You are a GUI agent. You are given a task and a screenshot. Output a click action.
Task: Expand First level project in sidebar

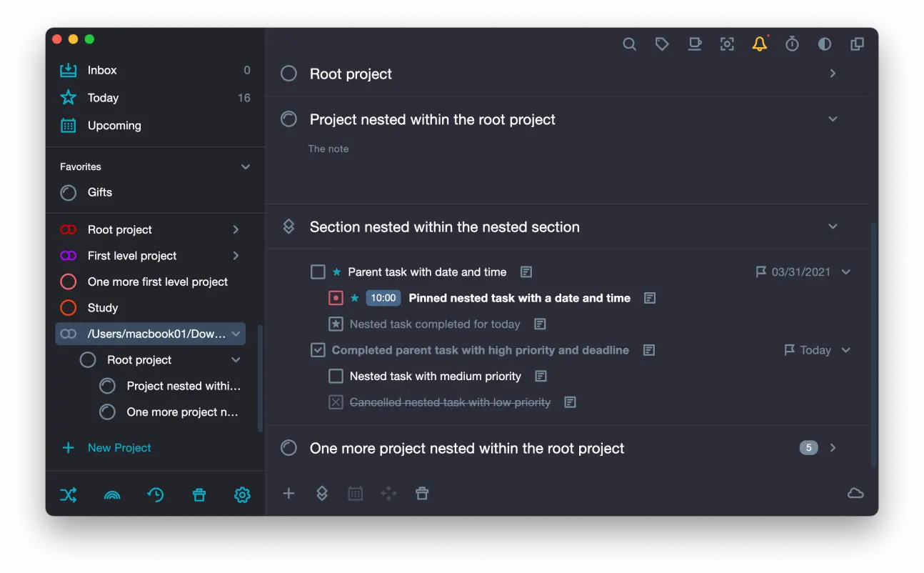click(236, 256)
